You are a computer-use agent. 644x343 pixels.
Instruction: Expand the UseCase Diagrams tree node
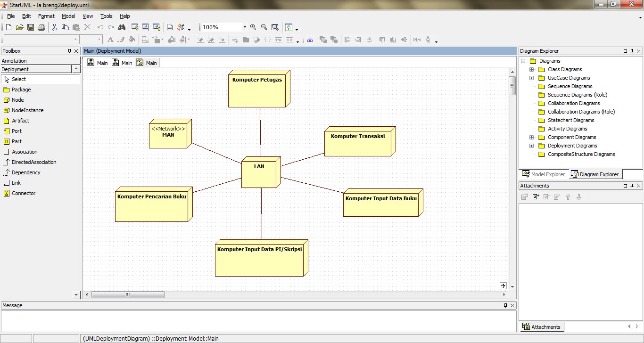(x=531, y=78)
